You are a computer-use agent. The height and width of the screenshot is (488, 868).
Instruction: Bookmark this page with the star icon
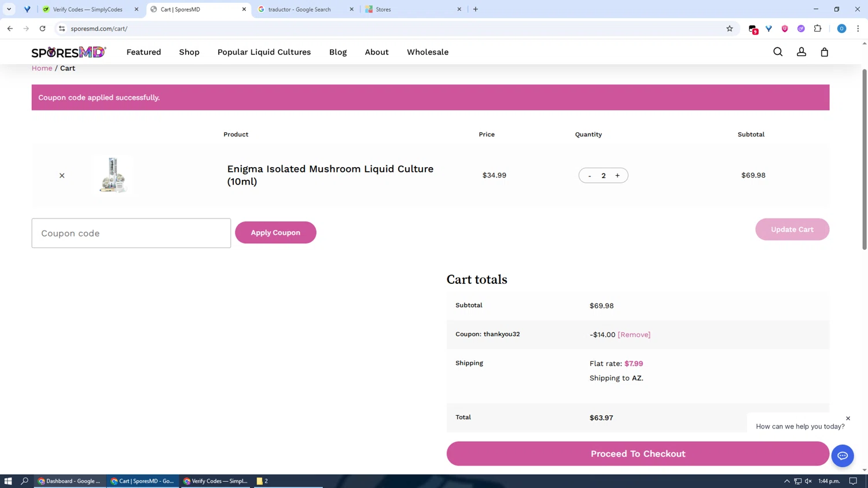tap(730, 28)
